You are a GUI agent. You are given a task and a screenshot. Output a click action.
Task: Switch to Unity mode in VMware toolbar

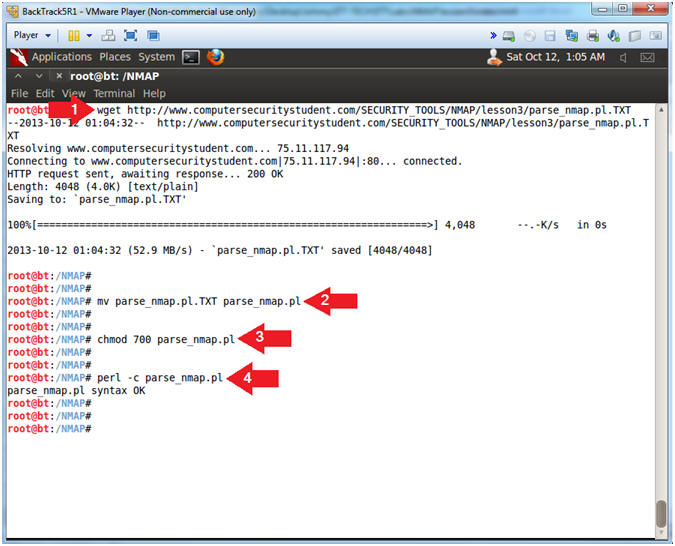coord(153,36)
